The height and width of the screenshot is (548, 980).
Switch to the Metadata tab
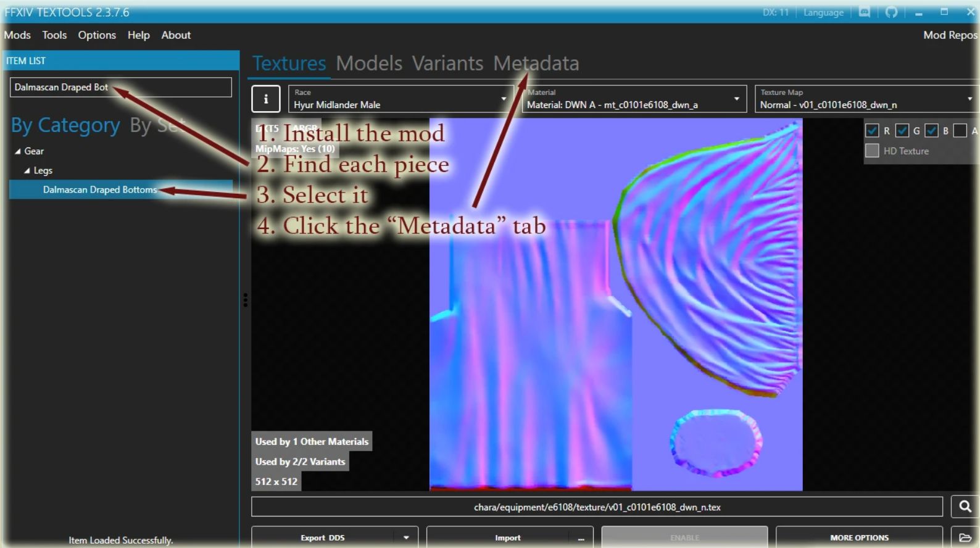pyautogui.click(x=536, y=63)
